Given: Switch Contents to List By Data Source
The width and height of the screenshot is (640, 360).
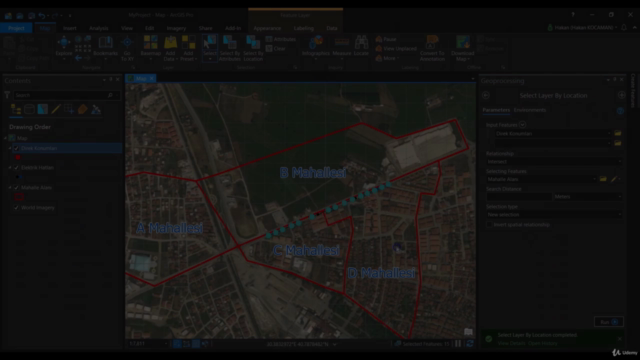Looking at the screenshot, I should (29, 109).
